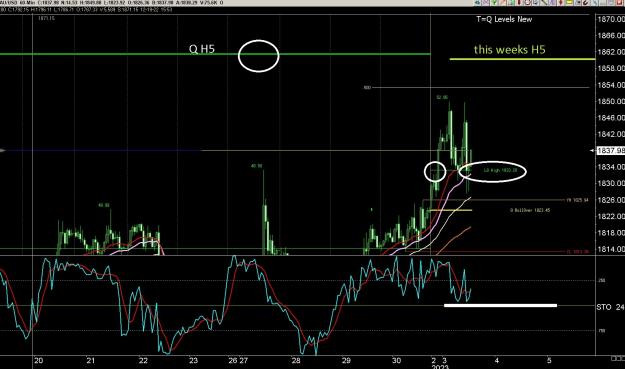Click date label 23 on time axis
625x369 pixels.
click(x=193, y=361)
